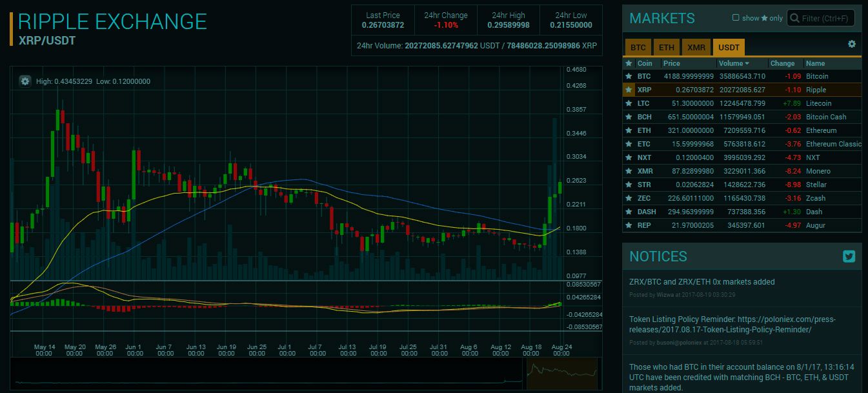
Task: Open chart settings gear icon
Action: point(25,81)
